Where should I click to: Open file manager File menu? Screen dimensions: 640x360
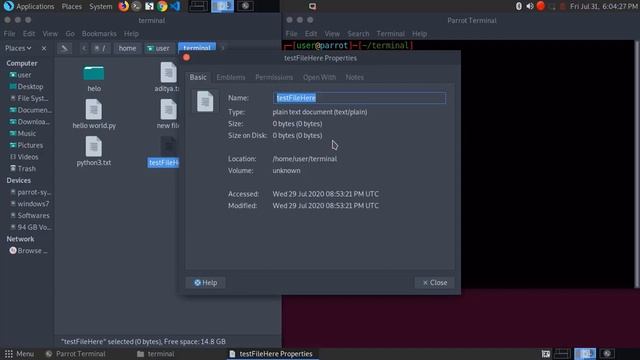(x=9, y=34)
